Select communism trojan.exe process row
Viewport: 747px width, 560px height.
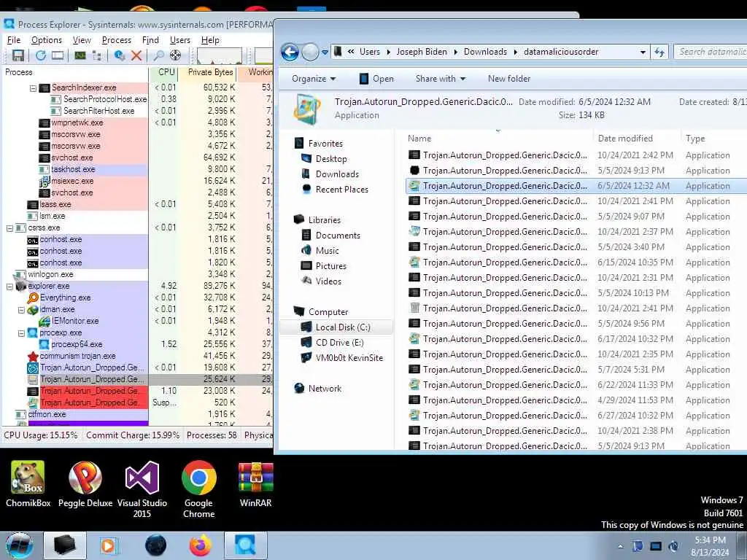click(x=77, y=356)
